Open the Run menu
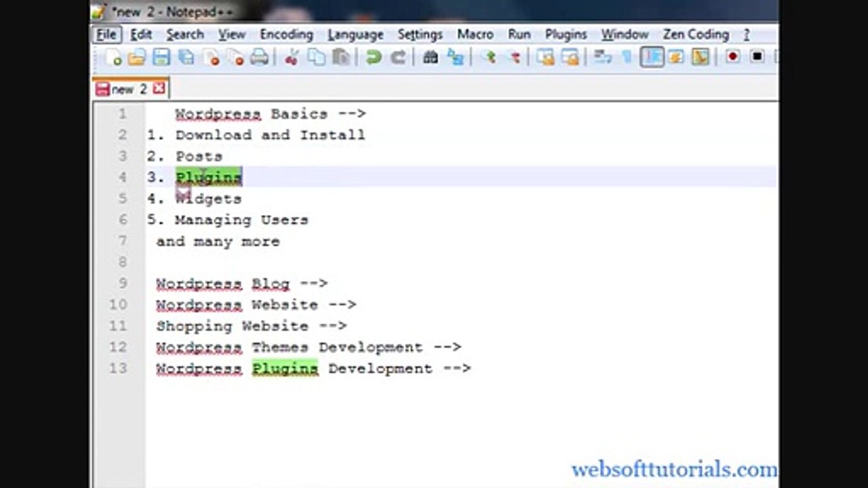 click(519, 35)
